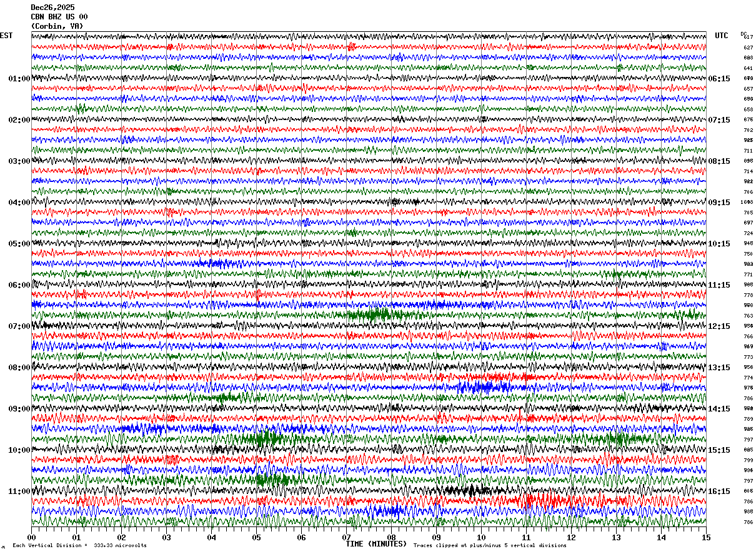This screenshot has width=756, height=554.
Task: Click the DC offset value 724
Action: point(748,233)
